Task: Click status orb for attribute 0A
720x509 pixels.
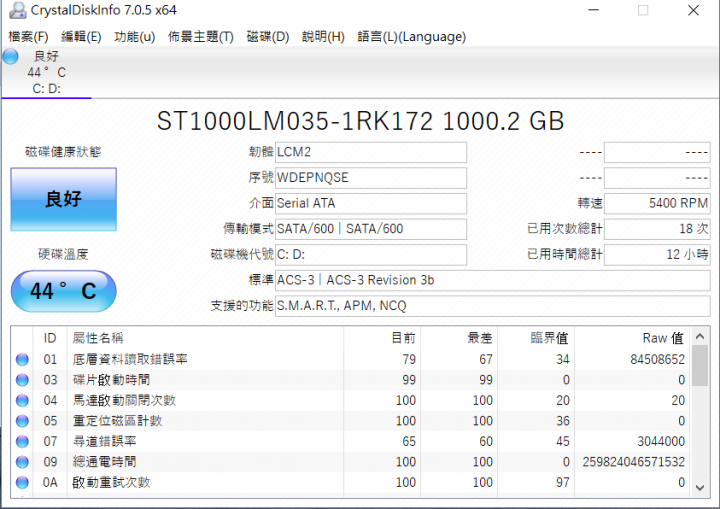Action: 22,482
